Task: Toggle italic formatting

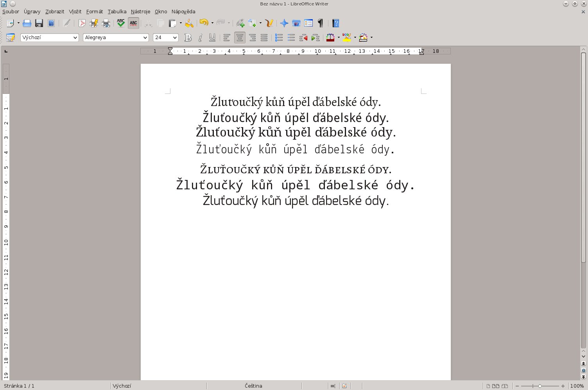Action: tap(200, 38)
